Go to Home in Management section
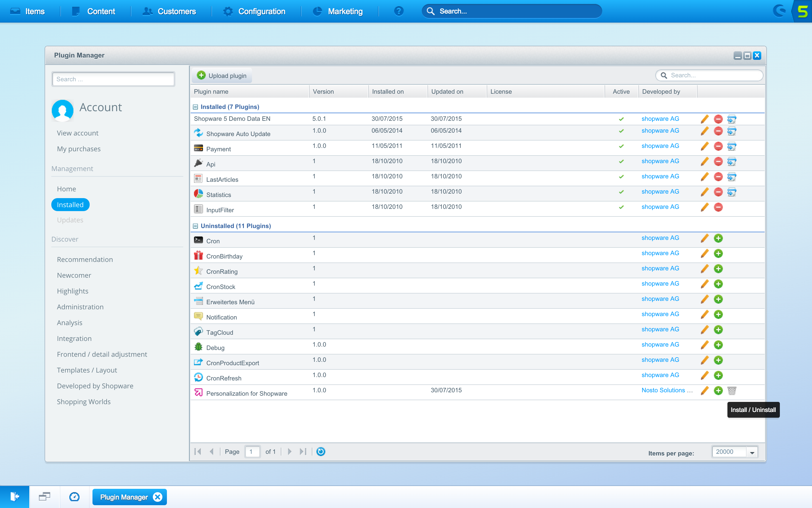Viewport: 812px width, 508px height. [67, 189]
